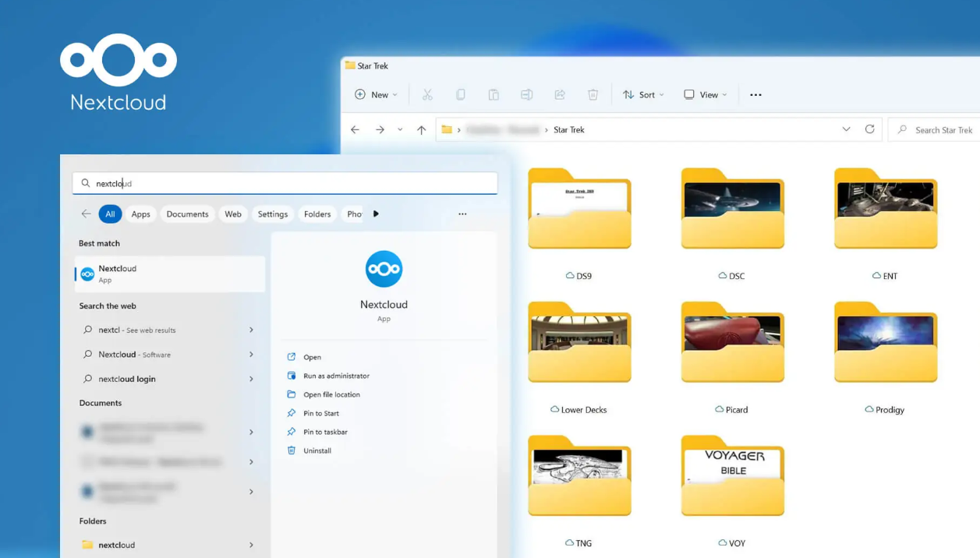Image resolution: width=980 pixels, height=558 pixels.
Task: Expand recent locations chevron beside forward arrow
Action: pyautogui.click(x=400, y=129)
